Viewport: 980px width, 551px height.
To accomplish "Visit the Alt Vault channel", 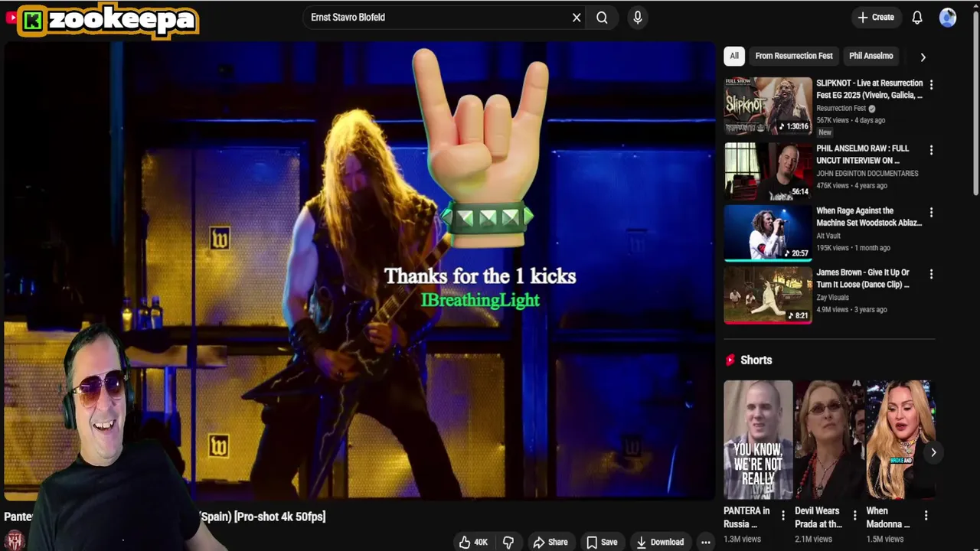I will click(x=828, y=236).
